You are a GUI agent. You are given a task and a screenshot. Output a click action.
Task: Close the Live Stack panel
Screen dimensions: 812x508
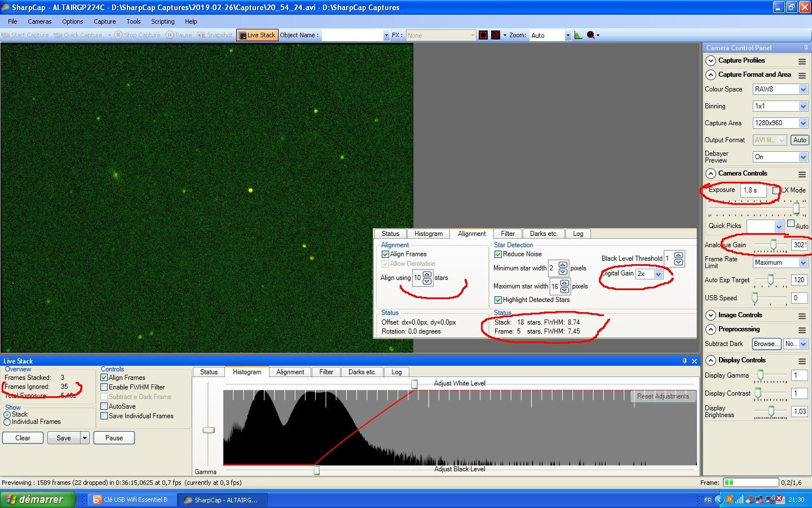coord(694,361)
